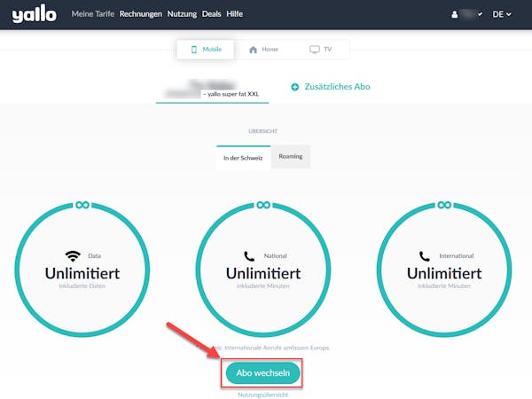Click the plus icon for Zusätzliches Abo

pyautogui.click(x=295, y=87)
